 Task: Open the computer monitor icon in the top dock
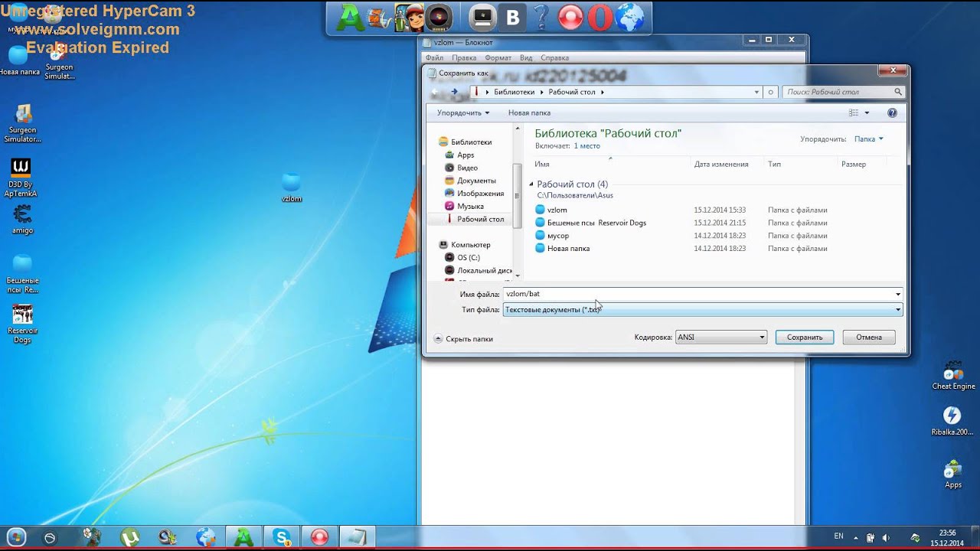(483, 17)
